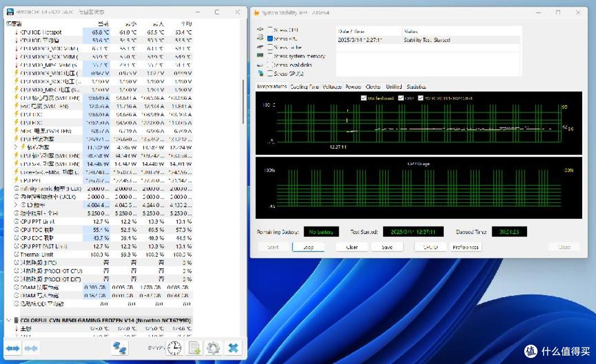Click clock icon beside Thermal Limit row
The width and height of the screenshot is (596, 364).
click(17, 254)
